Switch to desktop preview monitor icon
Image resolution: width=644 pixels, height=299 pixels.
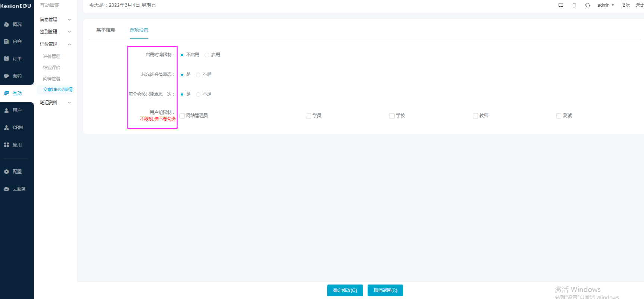pyautogui.click(x=561, y=5)
